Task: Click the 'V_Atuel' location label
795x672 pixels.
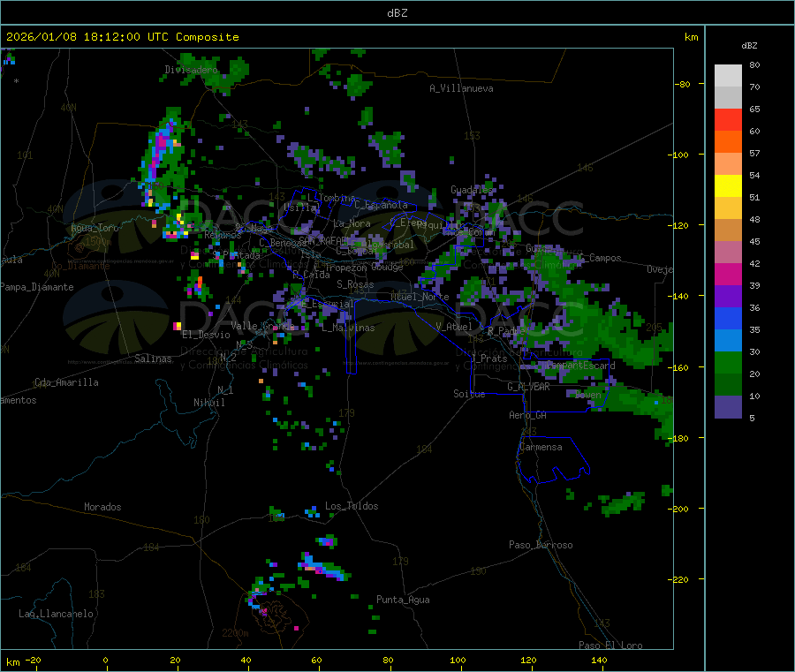Action: tap(454, 327)
